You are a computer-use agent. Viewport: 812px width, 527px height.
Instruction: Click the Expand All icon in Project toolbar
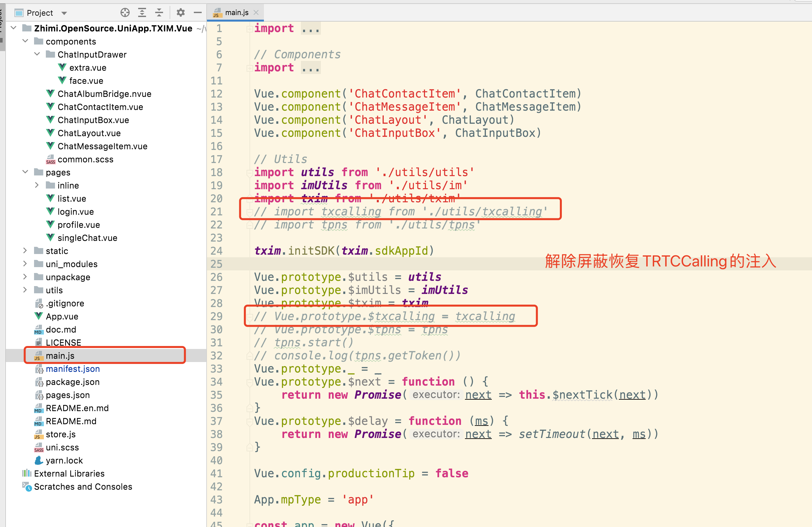click(142, 13)
